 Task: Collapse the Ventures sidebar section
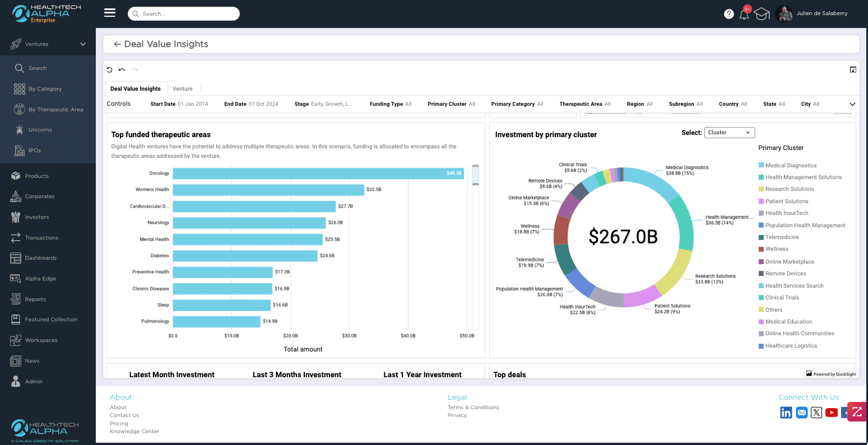(x=83, y=44)
